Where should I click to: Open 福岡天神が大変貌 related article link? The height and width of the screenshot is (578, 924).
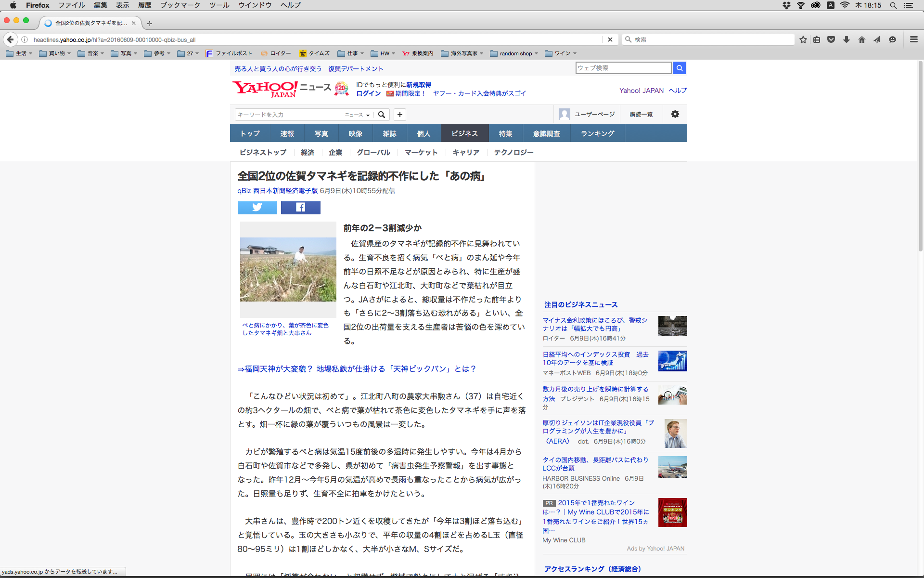[357, 368]
